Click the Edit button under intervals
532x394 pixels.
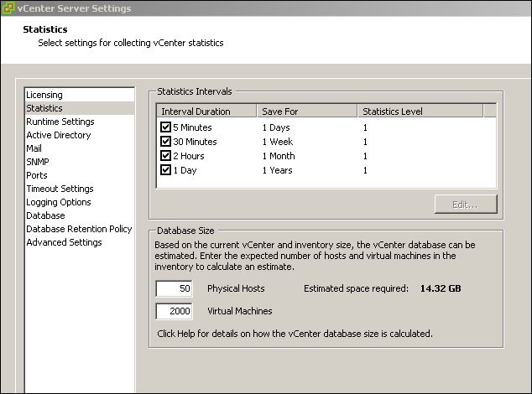click(x=466, y=204)
